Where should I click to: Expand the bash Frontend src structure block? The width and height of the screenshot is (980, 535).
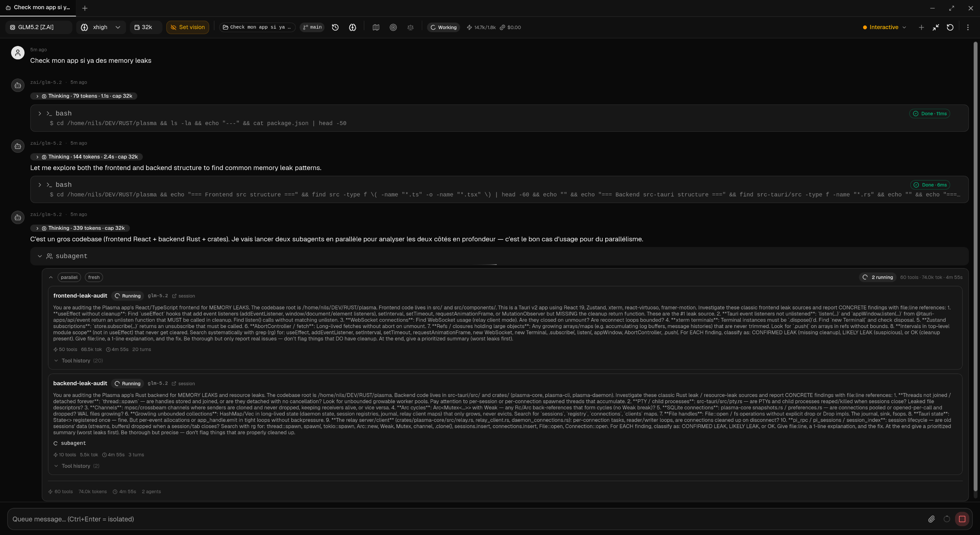(x=499, y=190)
